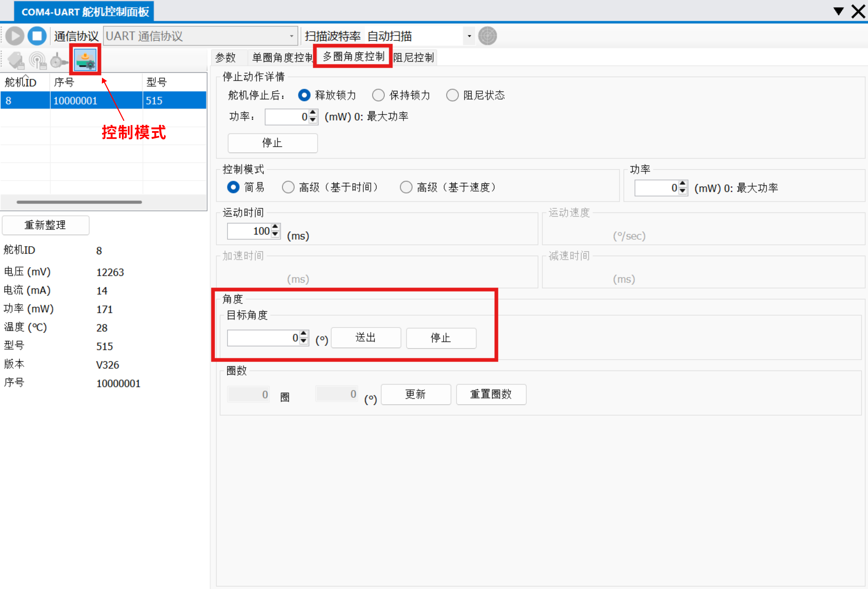
Task: Click the servo control mode icon
Action: (85, 60)
